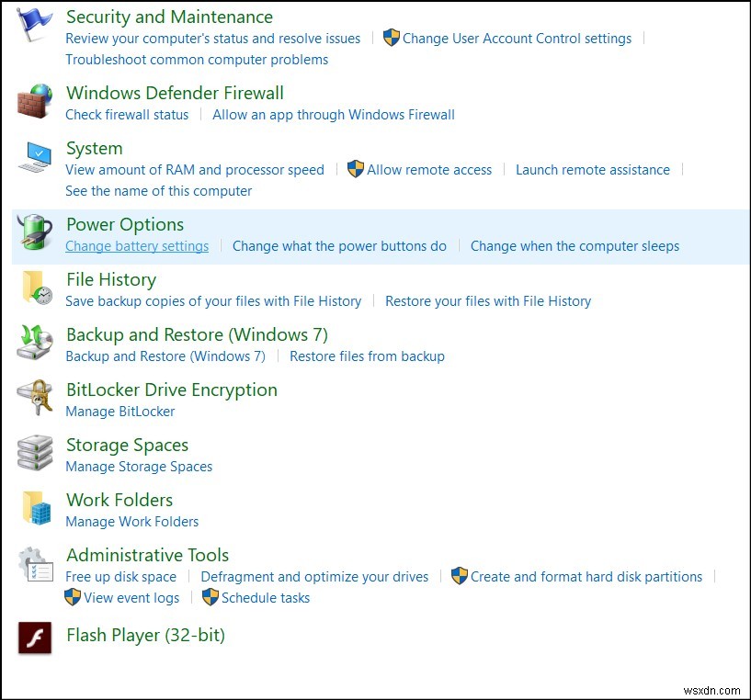Screen dimensions: 751x700
Task: Click the Power Options battery icon
Action: pyautogui.click(x=35, y=231)
